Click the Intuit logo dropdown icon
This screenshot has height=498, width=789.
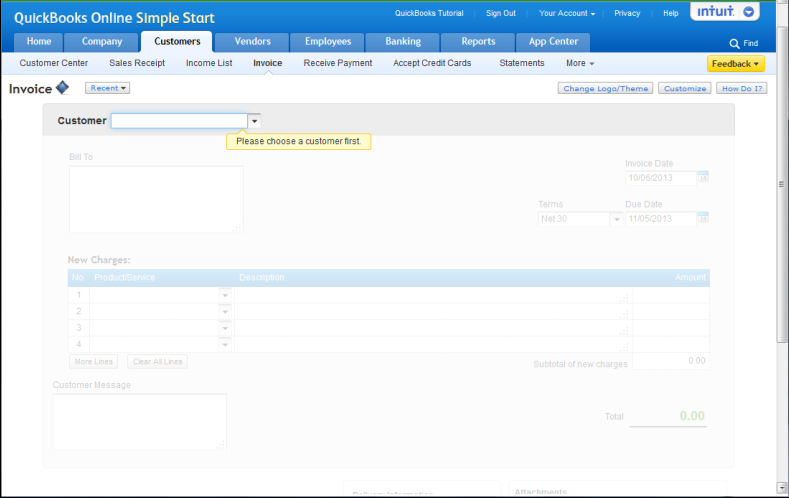tap(749, 12)
